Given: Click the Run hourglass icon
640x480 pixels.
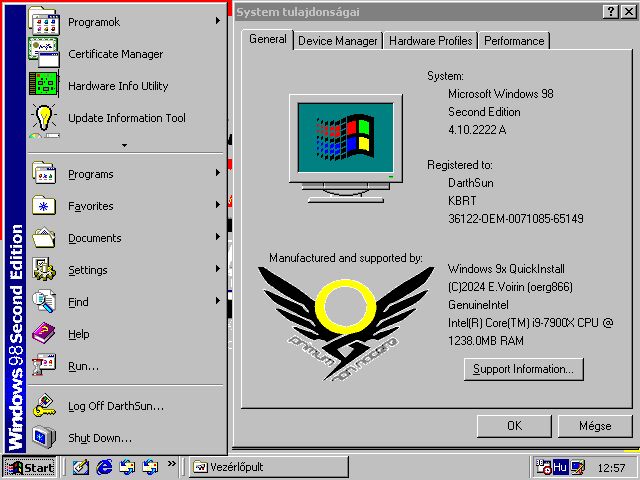Looking at the screenshot, I should tap(44, 365).
